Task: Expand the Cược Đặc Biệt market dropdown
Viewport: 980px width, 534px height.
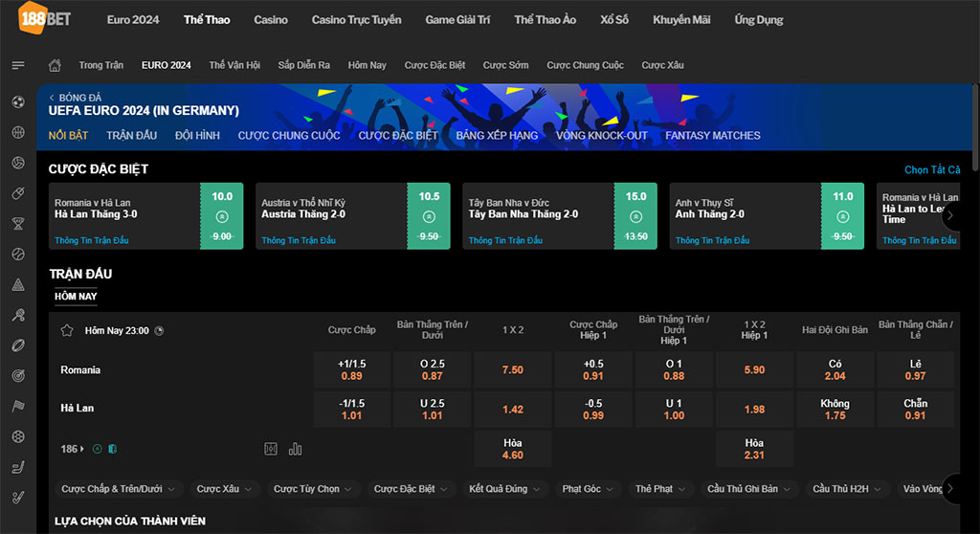Action: click(411, 489)
